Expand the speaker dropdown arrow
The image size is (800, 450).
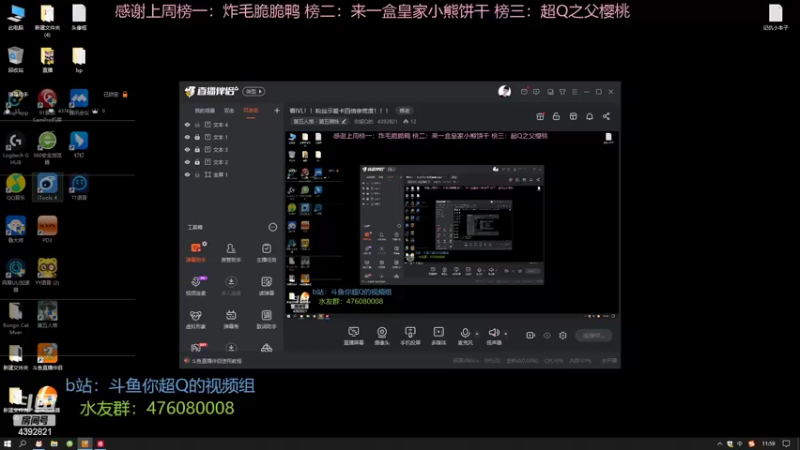click(x=506, y=334)
